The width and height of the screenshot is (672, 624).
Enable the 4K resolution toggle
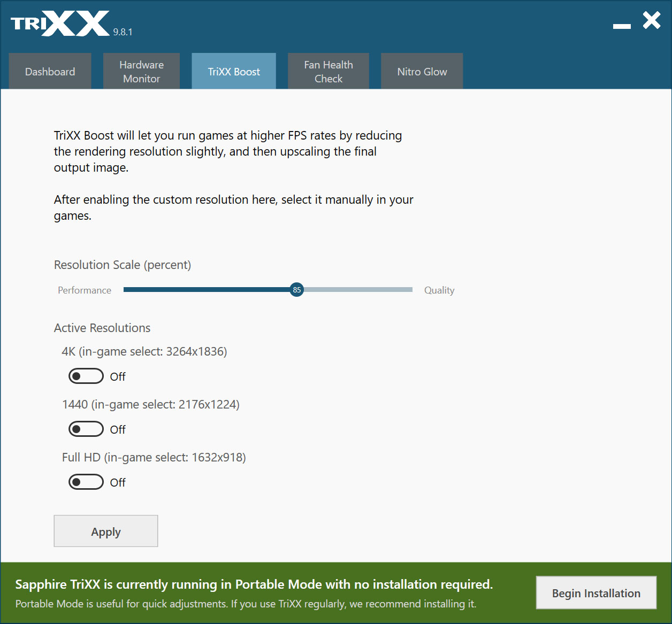click(x=86, y=376)
